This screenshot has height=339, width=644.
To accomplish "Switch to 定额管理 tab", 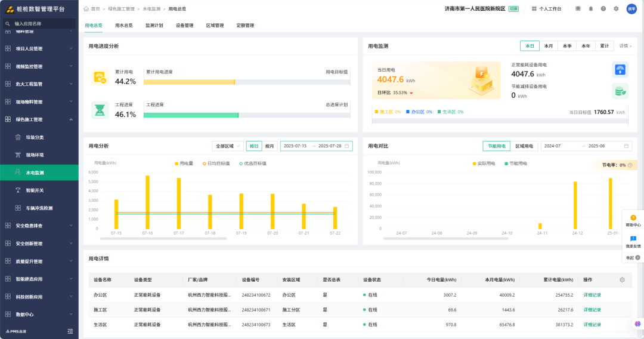I will [x=245, y=26].
